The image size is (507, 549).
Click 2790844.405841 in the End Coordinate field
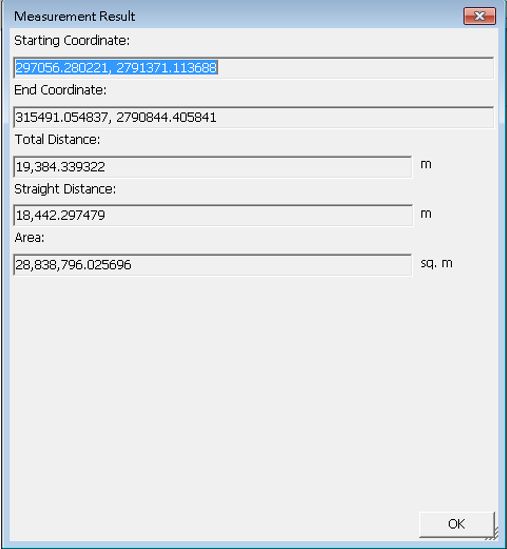coord(166,117)
